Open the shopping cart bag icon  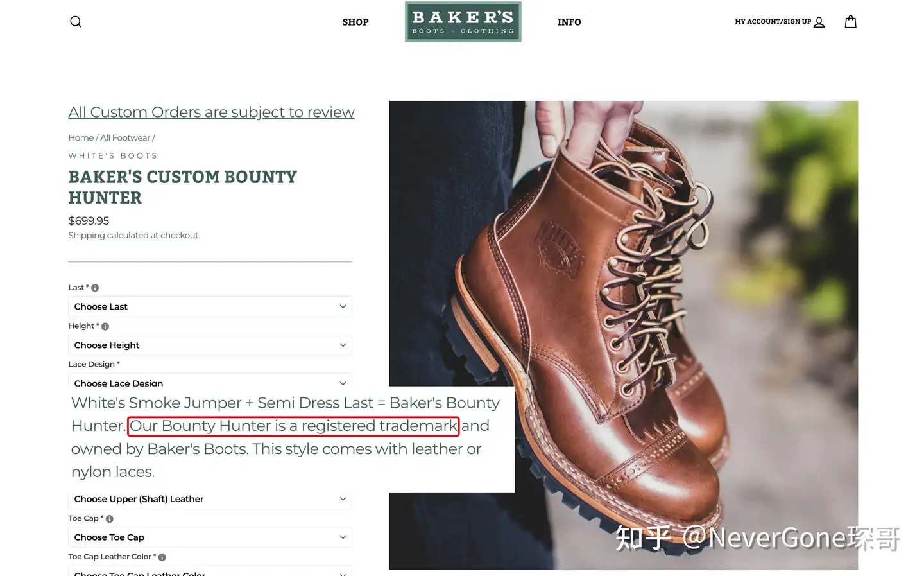point(851,22)
